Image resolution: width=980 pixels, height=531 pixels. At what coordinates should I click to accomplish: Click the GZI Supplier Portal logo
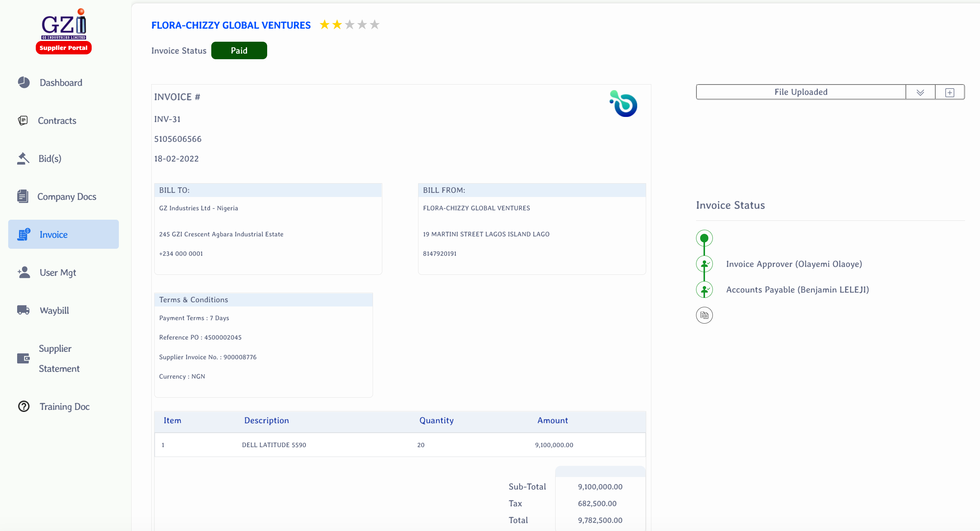click(x=63, y=31)
